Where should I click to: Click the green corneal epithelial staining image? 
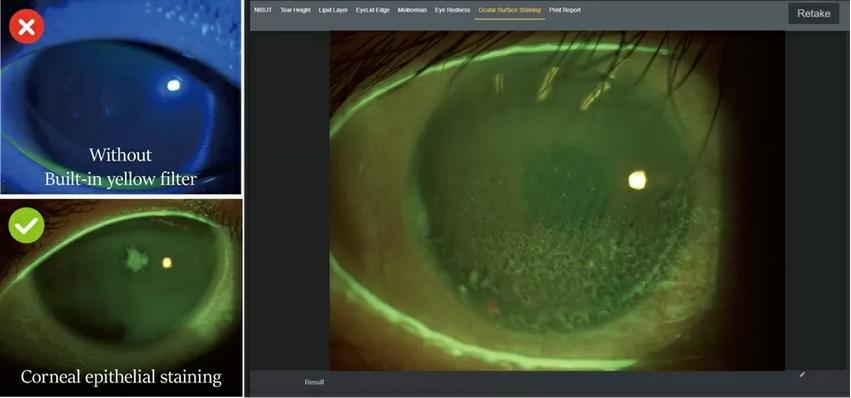tap(121, 298)
